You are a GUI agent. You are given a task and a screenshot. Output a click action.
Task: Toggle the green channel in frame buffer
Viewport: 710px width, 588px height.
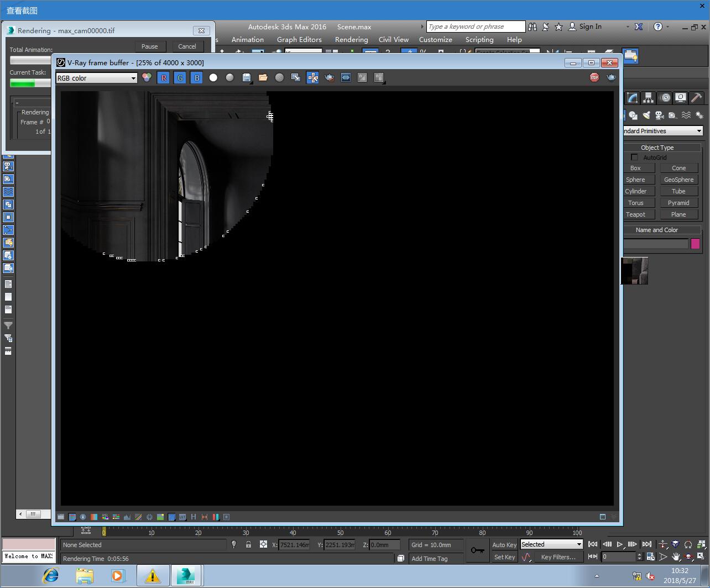click(180, 78)
